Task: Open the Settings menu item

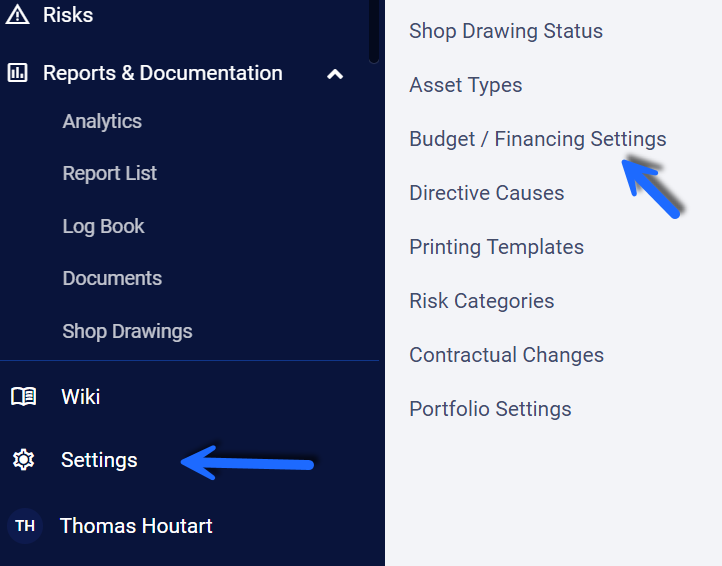Action: pos(99,460)
